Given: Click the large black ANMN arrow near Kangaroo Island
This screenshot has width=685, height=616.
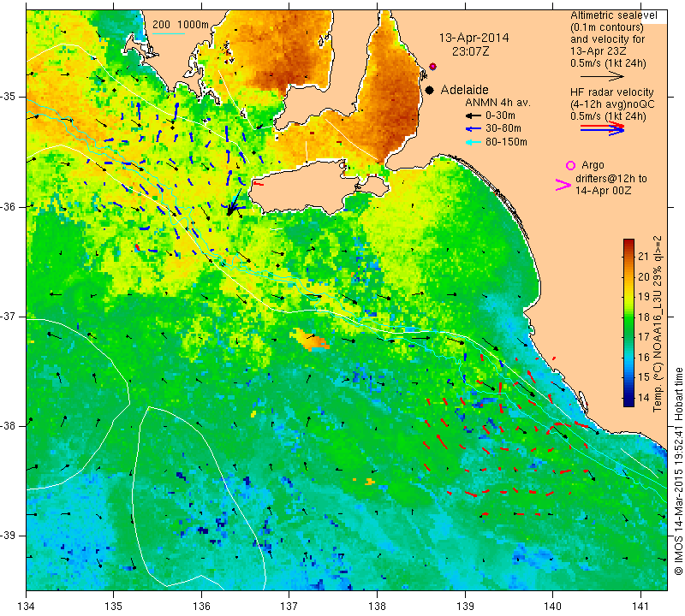Looking at the screenshot, I should click(235, 203).
